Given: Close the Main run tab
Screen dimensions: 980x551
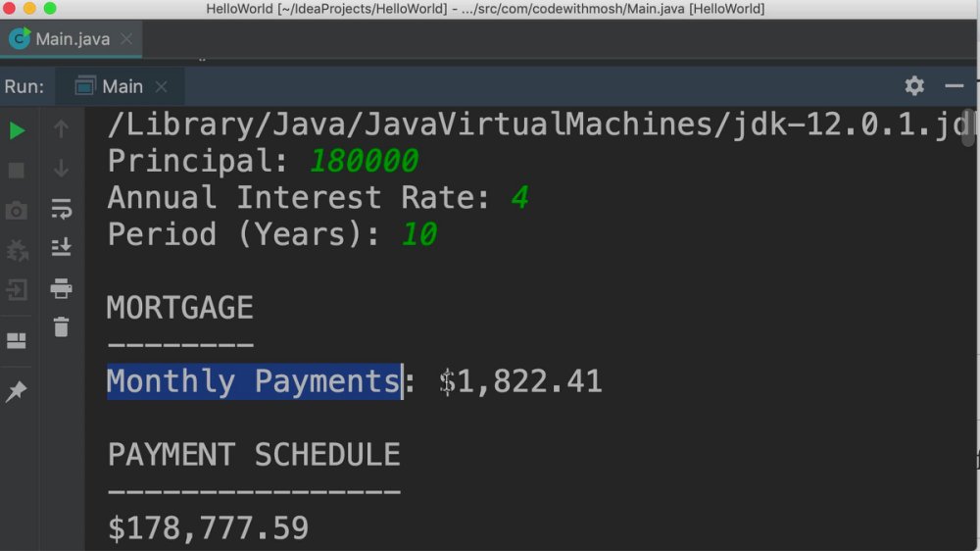Looking at the screenshot, I should (162, 86).
